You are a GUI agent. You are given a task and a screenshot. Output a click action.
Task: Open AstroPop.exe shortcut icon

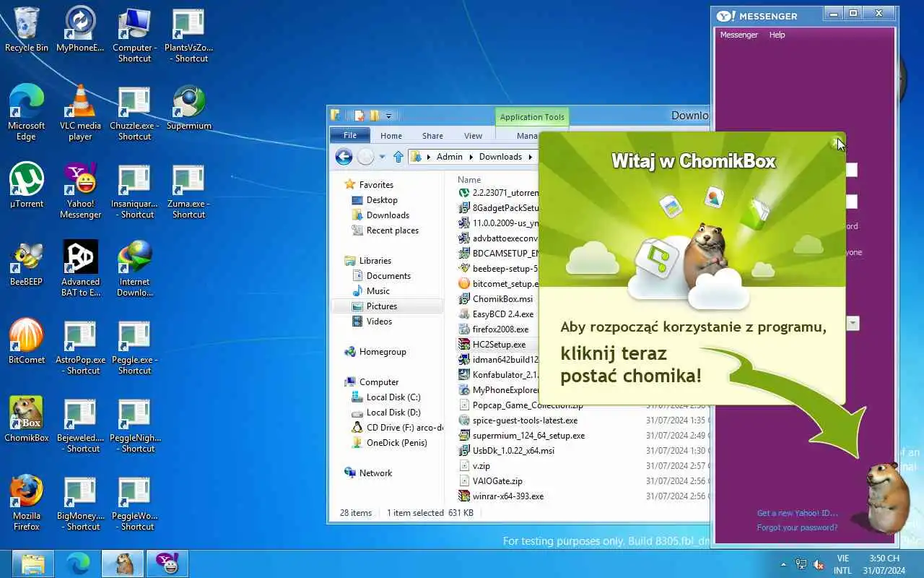80,346
